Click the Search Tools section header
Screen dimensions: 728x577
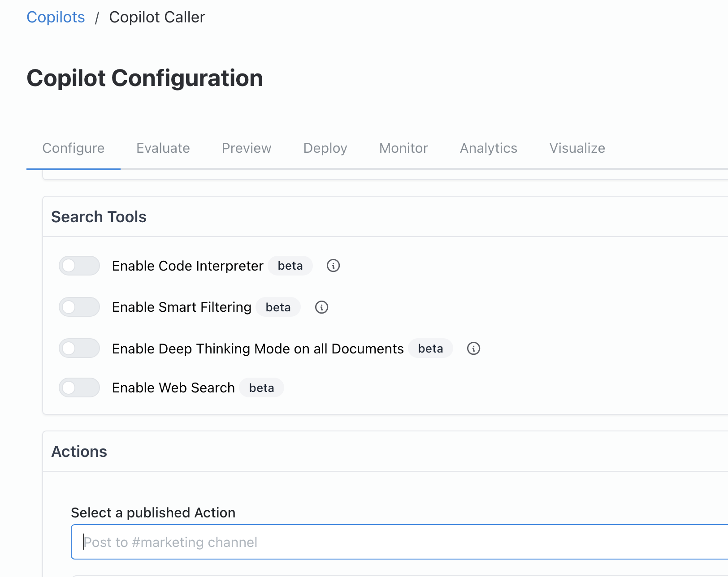click(99, 216)
